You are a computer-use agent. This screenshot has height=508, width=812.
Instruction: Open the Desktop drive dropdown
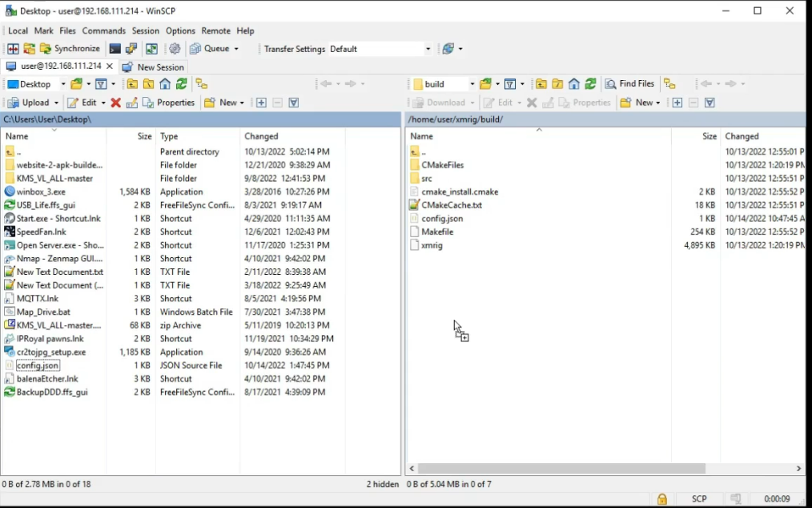pyautogui.click(x=63, y=84)
